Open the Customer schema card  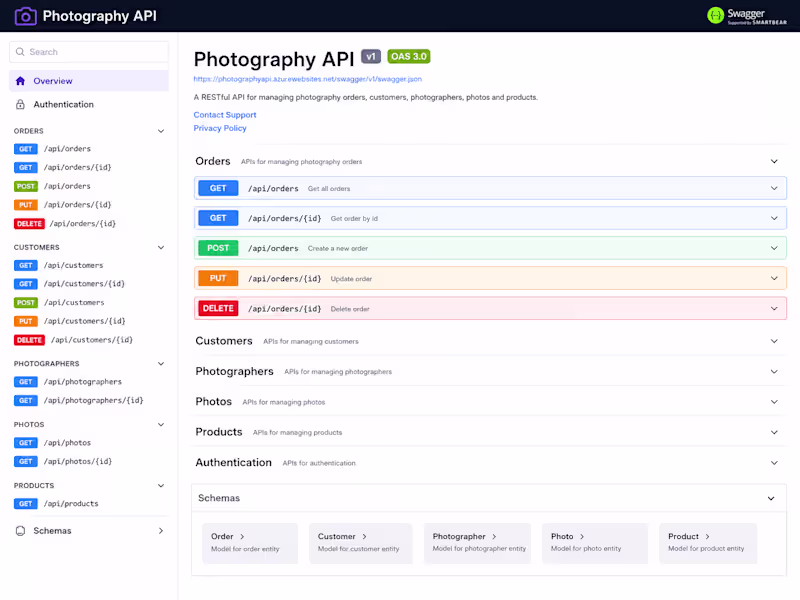361,543
